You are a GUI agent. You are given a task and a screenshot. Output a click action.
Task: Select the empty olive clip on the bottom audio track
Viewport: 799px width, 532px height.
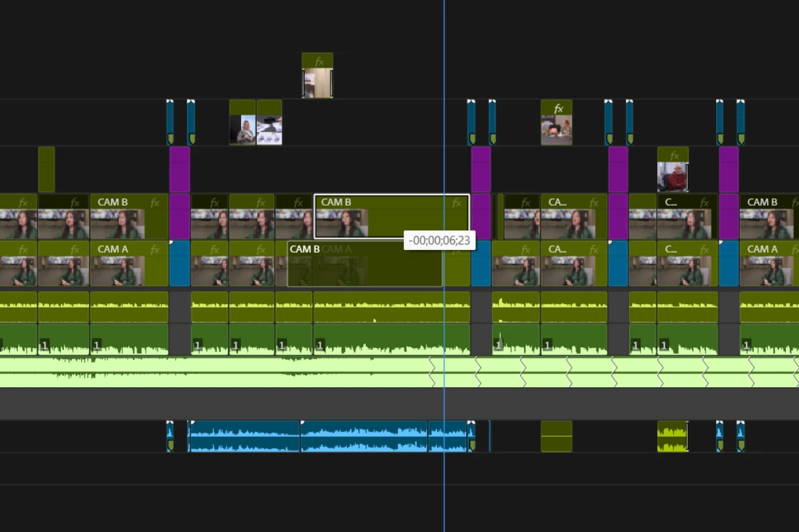click(x=557, y=436)
